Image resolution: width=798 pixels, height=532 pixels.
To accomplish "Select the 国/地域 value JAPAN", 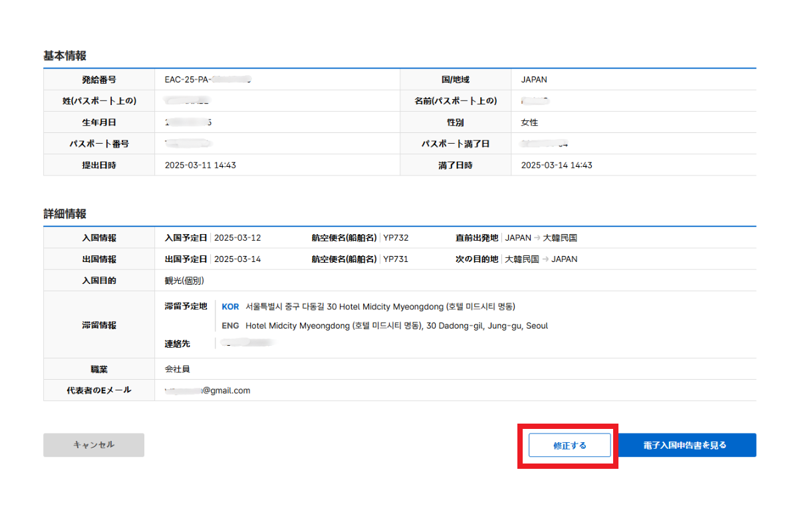I will (x=534, y=80).
